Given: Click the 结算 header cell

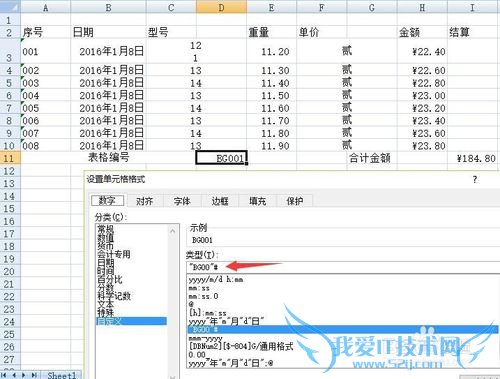Looking at the screenshot, I should coord(473,32).
